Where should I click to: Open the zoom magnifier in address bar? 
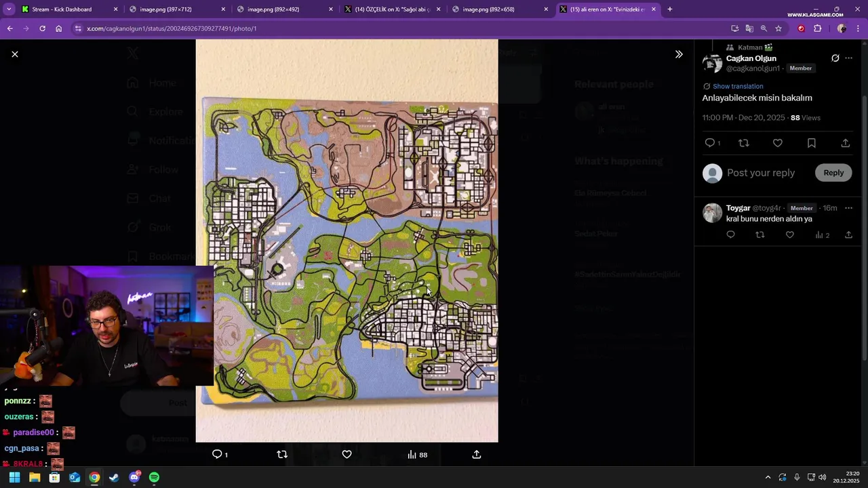(x=764, y=28)
